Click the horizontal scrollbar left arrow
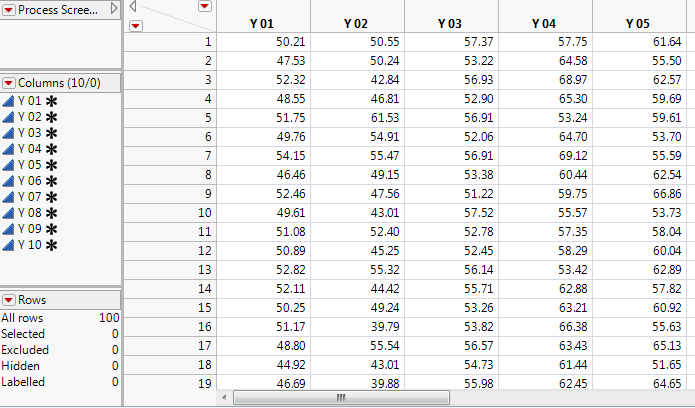 coord(224,397)
